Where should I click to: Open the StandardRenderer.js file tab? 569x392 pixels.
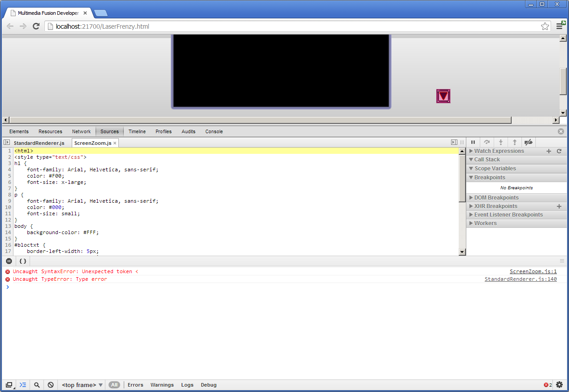point(39,143)
